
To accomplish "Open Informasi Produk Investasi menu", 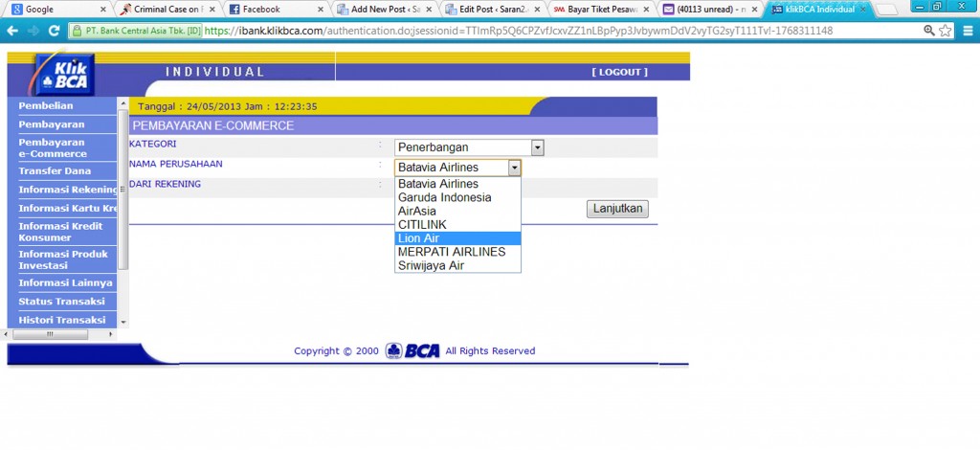I will tap(62, 259).
